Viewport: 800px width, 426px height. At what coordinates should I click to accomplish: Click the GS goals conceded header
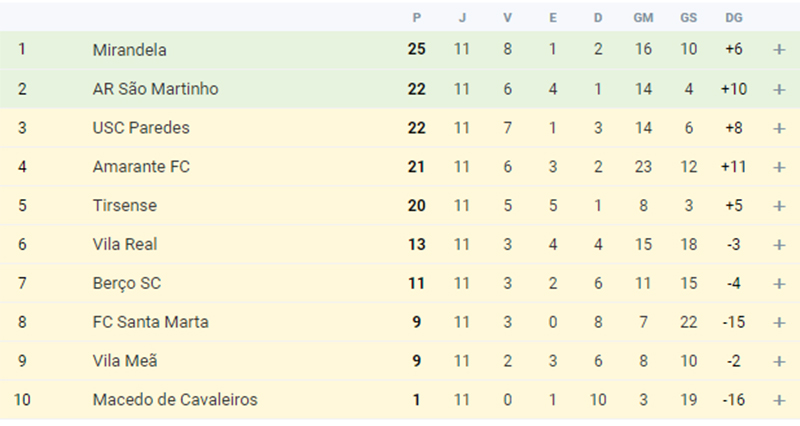688,18
